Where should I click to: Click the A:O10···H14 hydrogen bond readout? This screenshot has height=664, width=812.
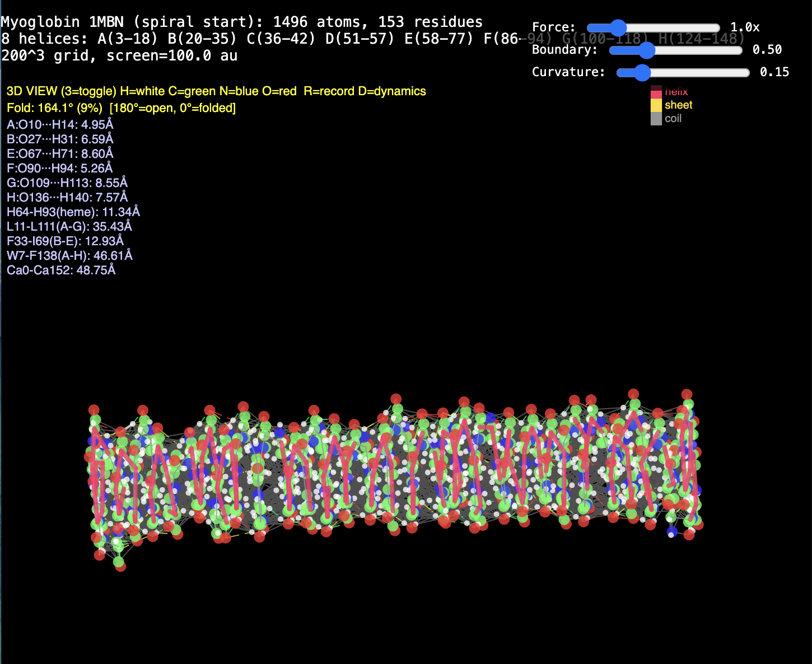60,125
